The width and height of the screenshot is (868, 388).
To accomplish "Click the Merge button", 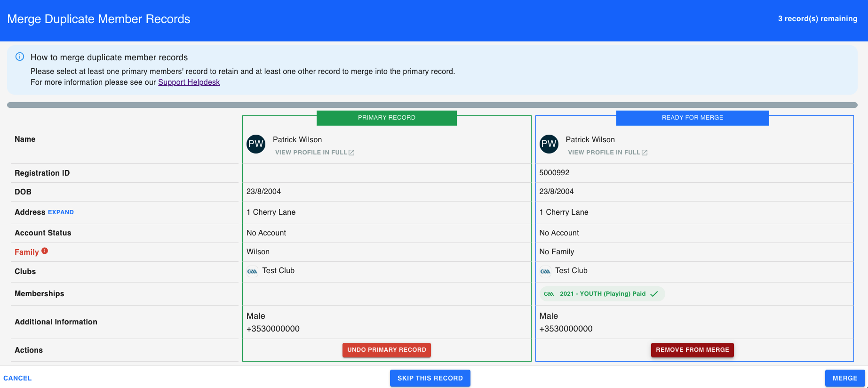I will click(x=845, y=378).
